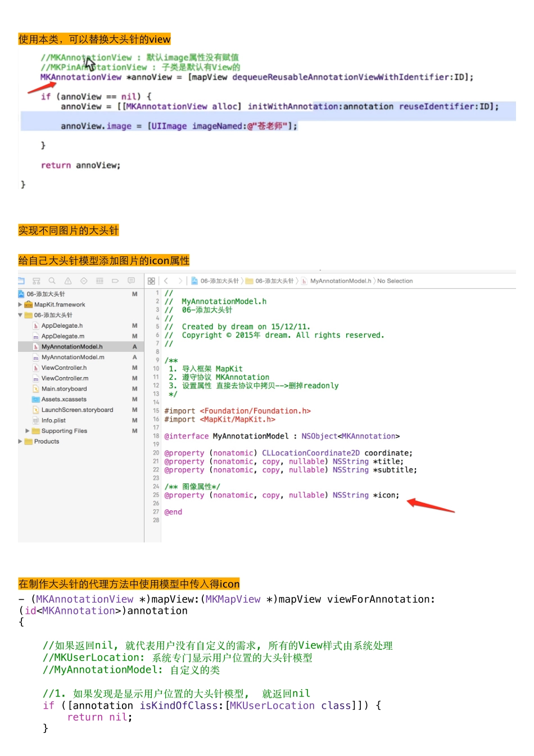The height and width of the screenshot is (756, 534).
Task: Go forward with the editor forward arrow
Action: tap(180, 280)
